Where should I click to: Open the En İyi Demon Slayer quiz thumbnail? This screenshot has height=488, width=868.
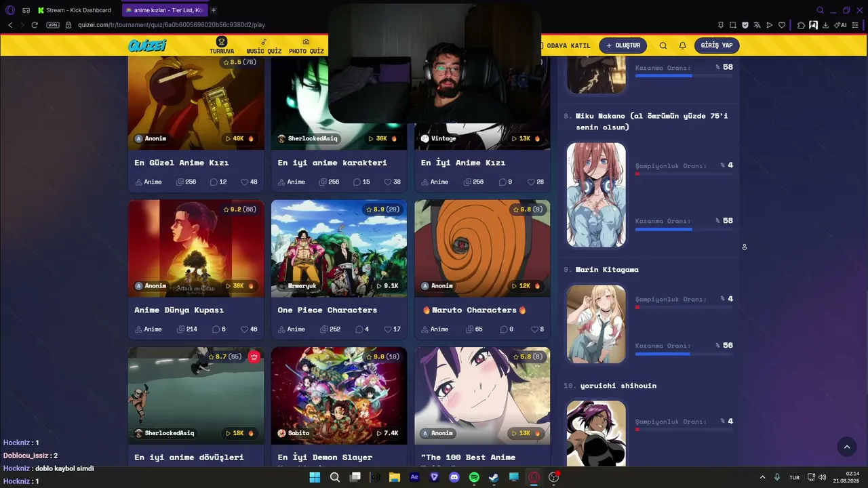point(339,396)
